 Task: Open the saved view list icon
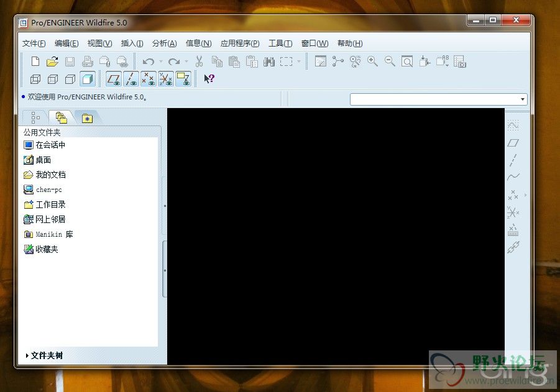(443, 62)
